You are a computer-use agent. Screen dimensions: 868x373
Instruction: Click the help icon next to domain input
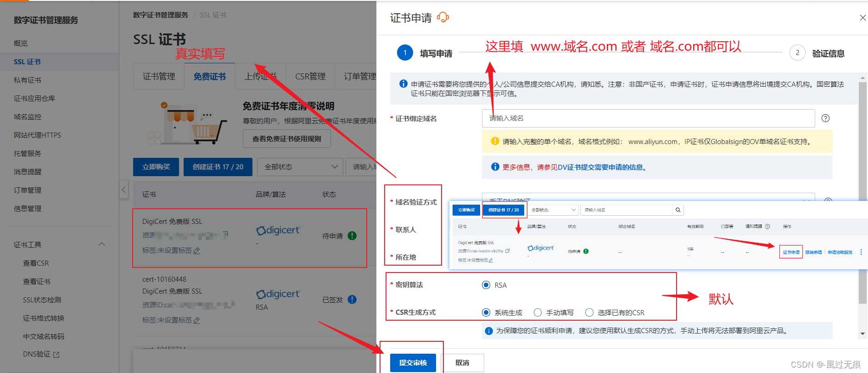[x=825, y=118]
